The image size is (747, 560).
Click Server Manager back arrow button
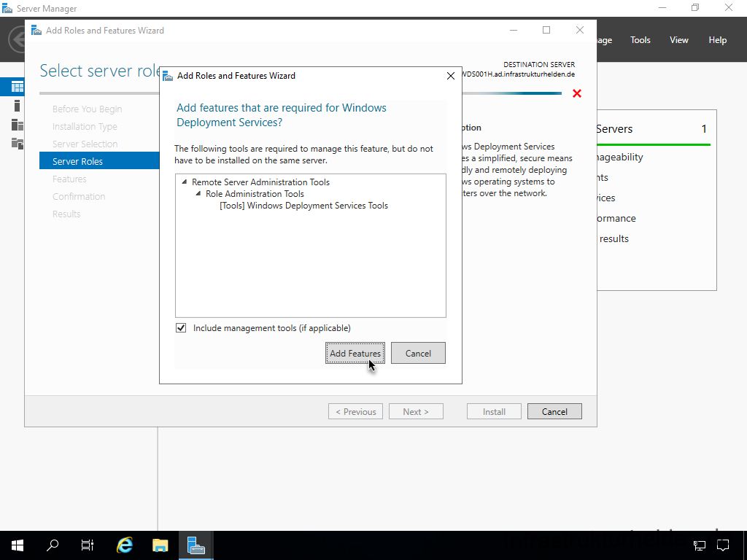[18, 39]
